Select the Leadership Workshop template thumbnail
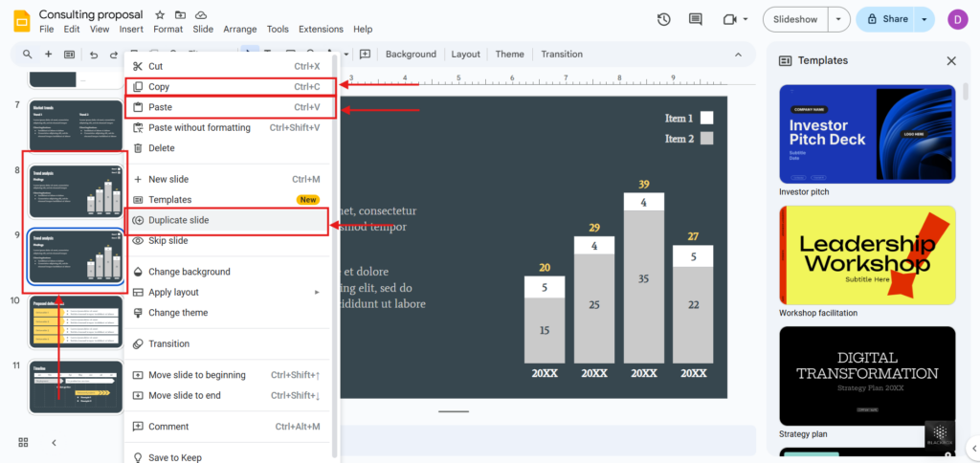980x463 pixels. tap(867, 254)
